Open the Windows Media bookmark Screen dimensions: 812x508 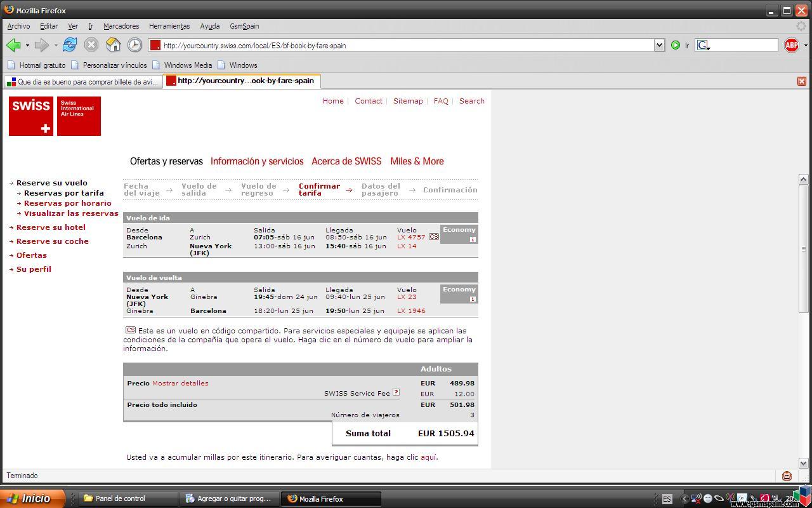pyautogui.click(x=182, y=65)
